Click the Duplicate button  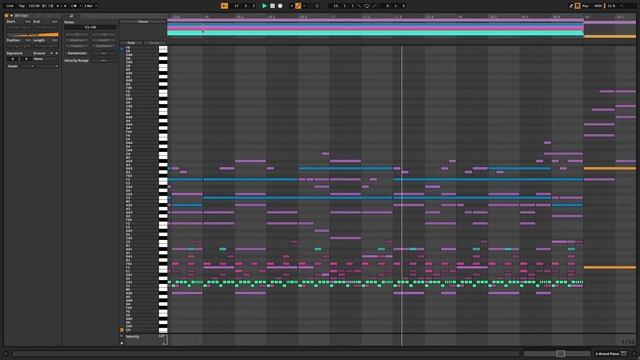point(104,46)
